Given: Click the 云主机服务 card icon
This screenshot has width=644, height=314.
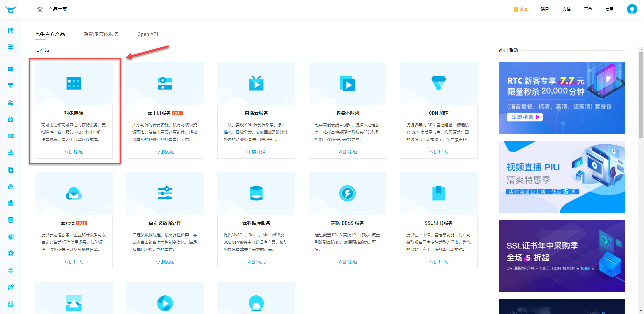Looking at the screenshot, I should point(165,83).
